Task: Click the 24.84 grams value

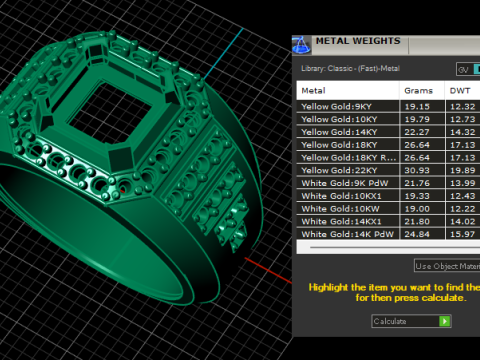Action: (x=417, y=234)
